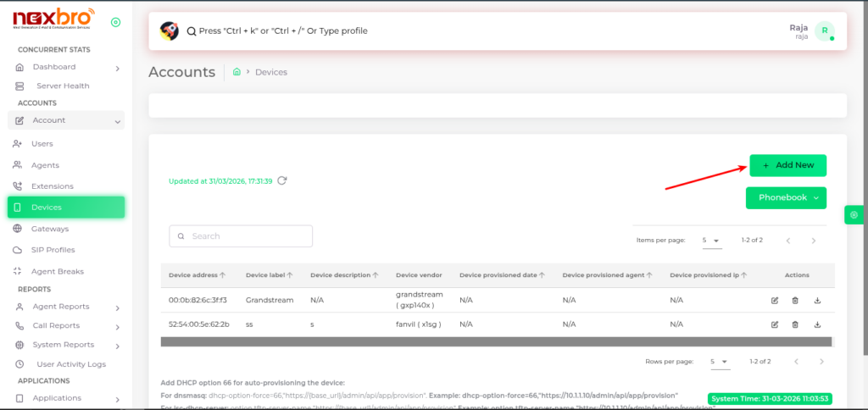Delete the Grandstream device using trash icon
The height and width of the screenshot is (410, 868).
(x=795, y=300)
